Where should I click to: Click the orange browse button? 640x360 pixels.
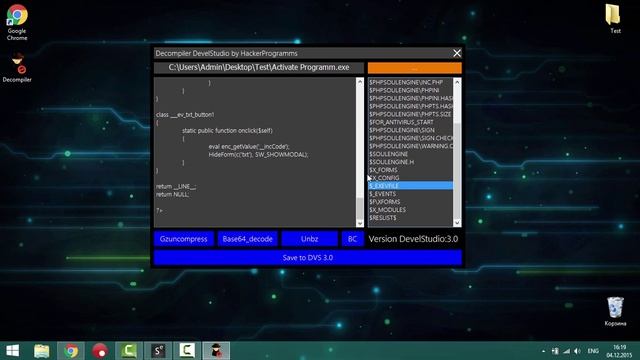(415, 68)
